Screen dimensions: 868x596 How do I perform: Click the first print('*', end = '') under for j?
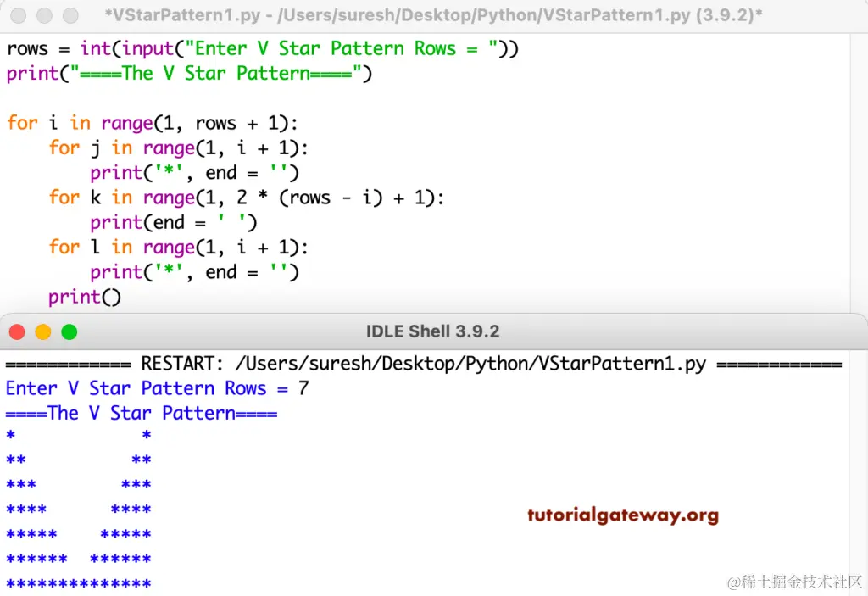194,173
